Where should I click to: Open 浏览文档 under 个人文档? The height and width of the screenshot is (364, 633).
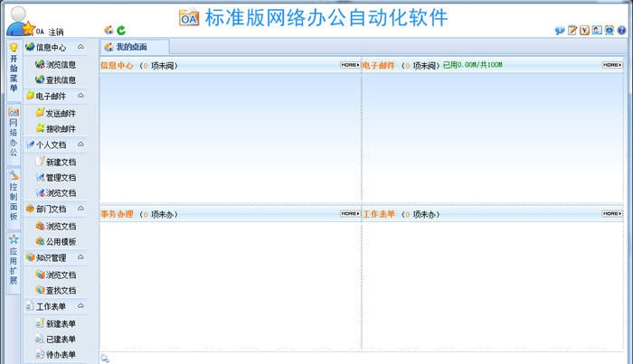point(56,192)
